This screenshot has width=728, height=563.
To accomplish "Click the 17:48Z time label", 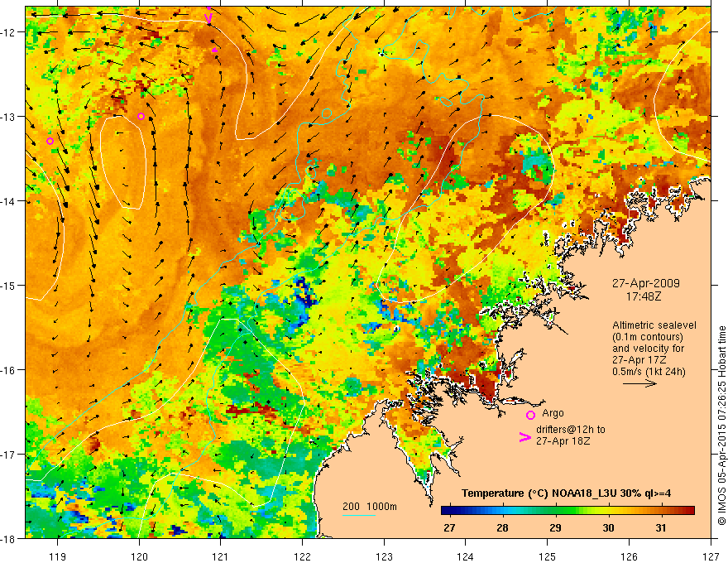I will click(646, 295).
